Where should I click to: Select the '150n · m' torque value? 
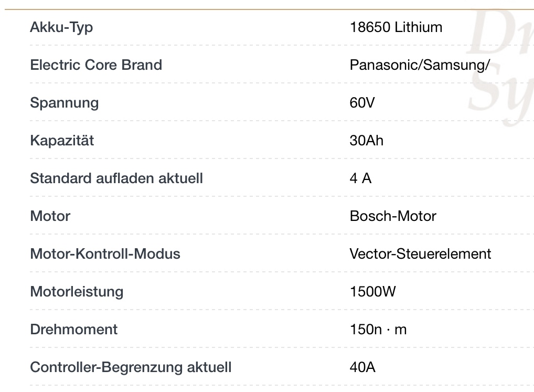tap(378, 330)
